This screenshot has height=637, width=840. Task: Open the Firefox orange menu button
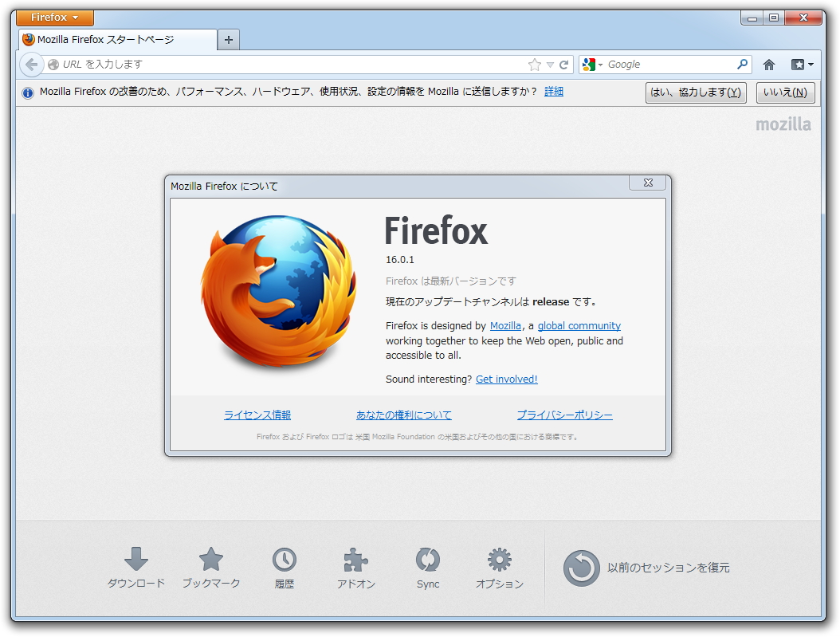53,17
